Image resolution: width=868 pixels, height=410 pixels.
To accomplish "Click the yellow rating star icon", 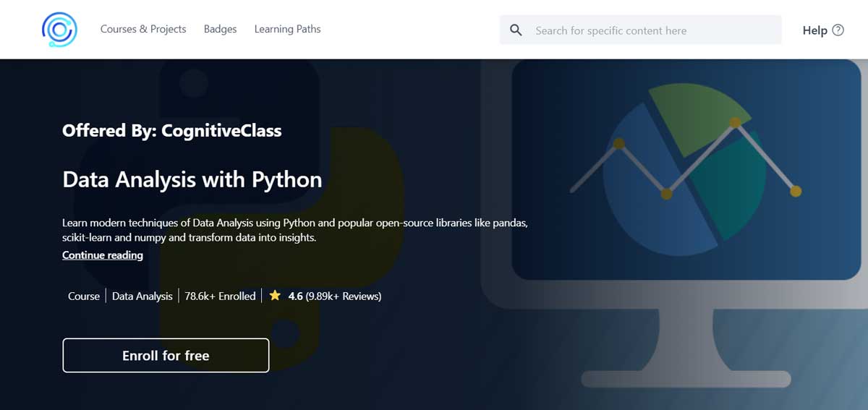I will 275,296.
